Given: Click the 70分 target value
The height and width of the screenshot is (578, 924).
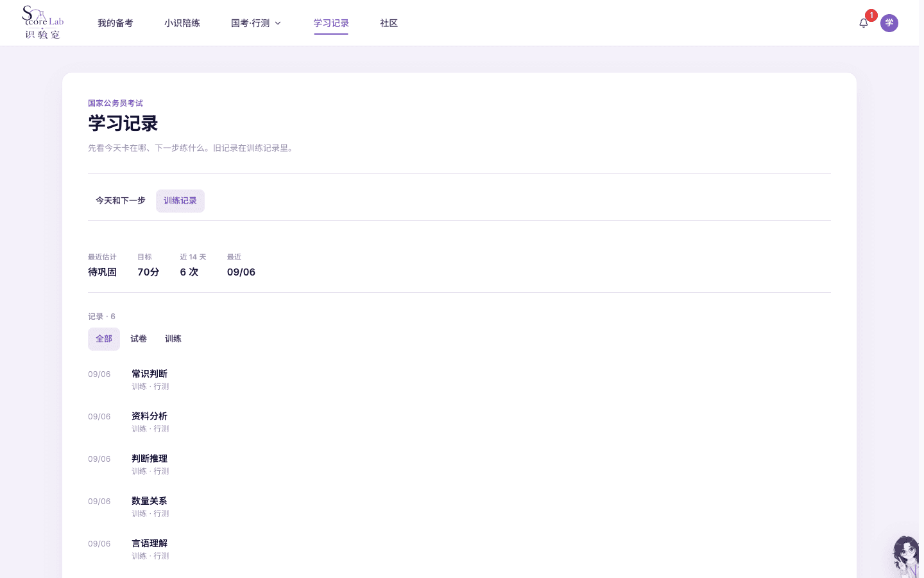Looking at the screenshot, I should pos(148,272).
